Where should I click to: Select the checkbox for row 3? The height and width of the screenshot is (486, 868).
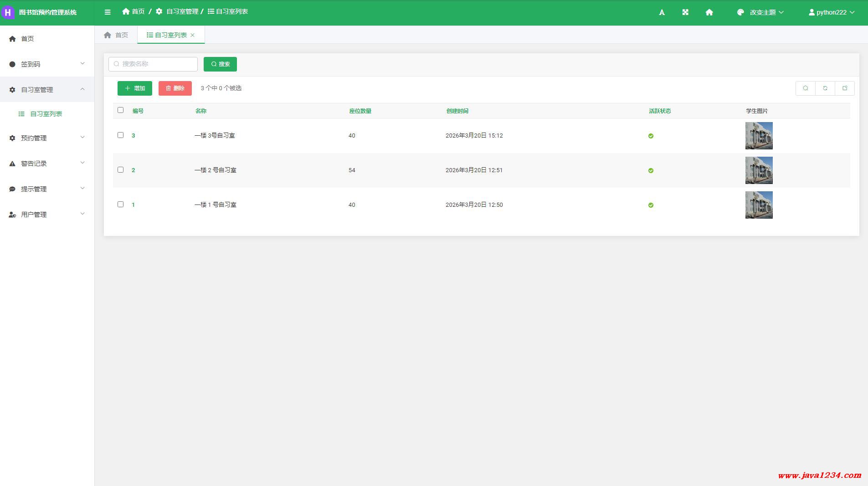pos(120,135)
